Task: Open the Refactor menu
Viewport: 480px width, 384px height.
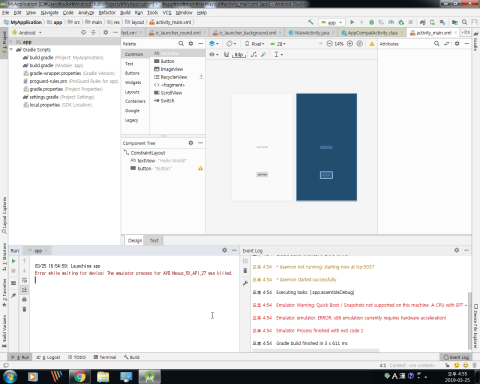Action: pos(107,13)
